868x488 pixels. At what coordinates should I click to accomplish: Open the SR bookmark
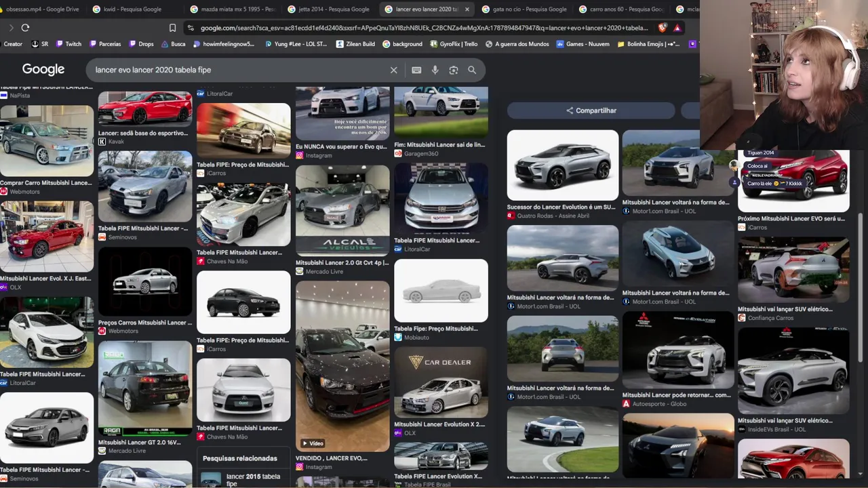40,44
